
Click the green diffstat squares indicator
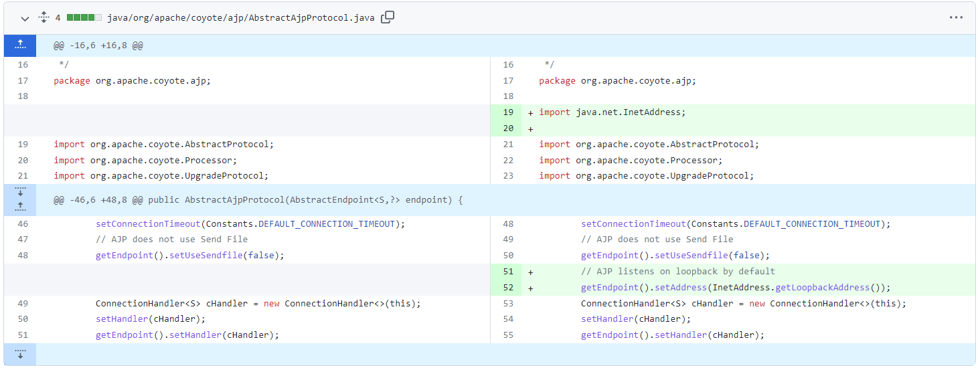point(84,18)
